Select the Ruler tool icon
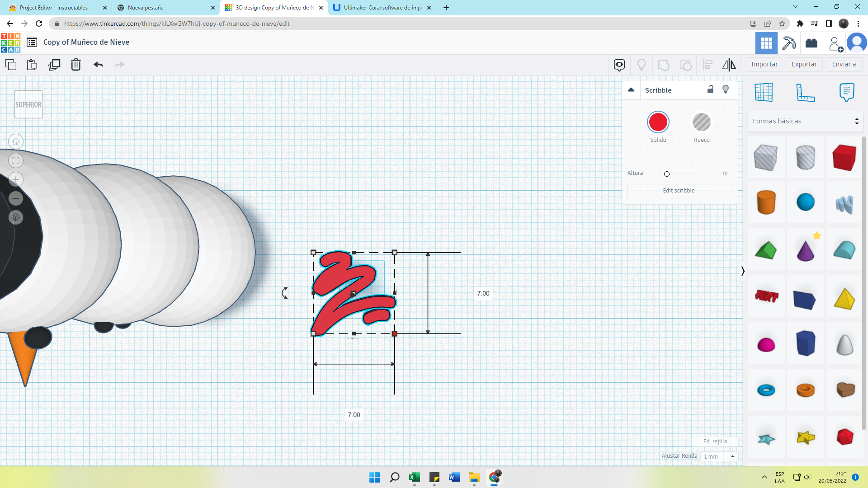The width and height of the screenshot is (868, 488). 805,93
